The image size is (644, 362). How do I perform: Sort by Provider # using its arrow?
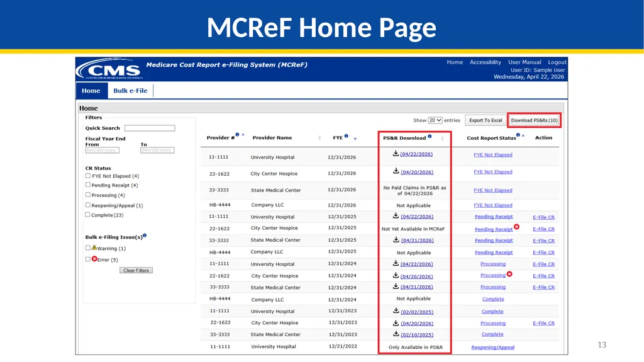[243, 135]
